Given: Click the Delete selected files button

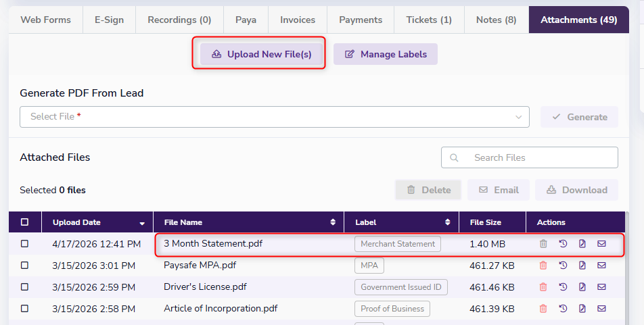Looking at the screenshot, I should point(428,190).
